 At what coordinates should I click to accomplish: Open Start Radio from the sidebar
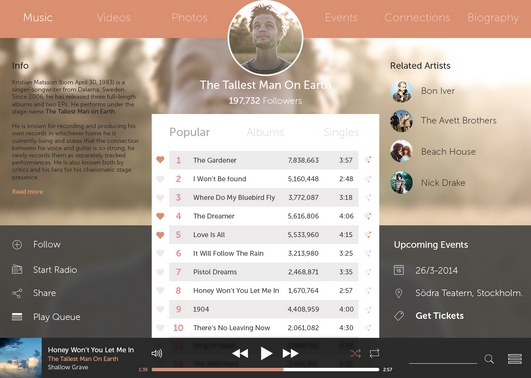55,270
